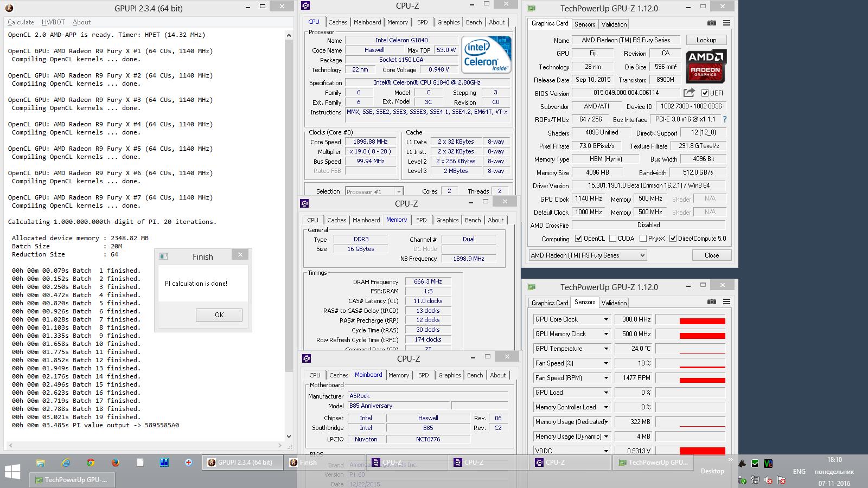Image resolution: width=868 pixels, height=488 pixels.
Task: Open the hamburger menu in GPU-Z Graphics Card window
Action: pos(726,23)
